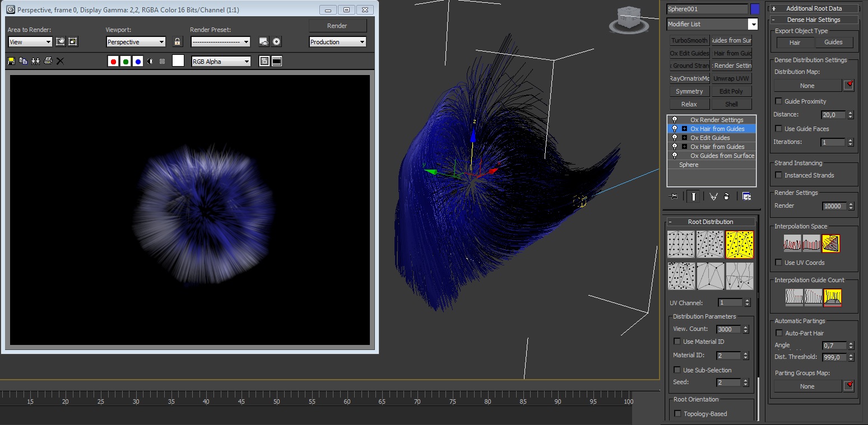Click the Pin Stack icon
The height and width of the screenshot is (425, 868).
[x=674, y=197]
